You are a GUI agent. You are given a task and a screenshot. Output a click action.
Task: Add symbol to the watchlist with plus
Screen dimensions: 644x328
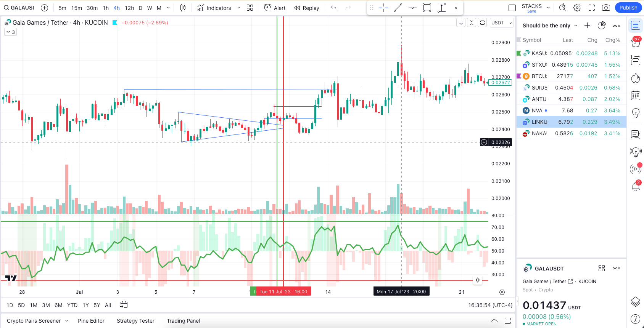click(x=588, y=26)
